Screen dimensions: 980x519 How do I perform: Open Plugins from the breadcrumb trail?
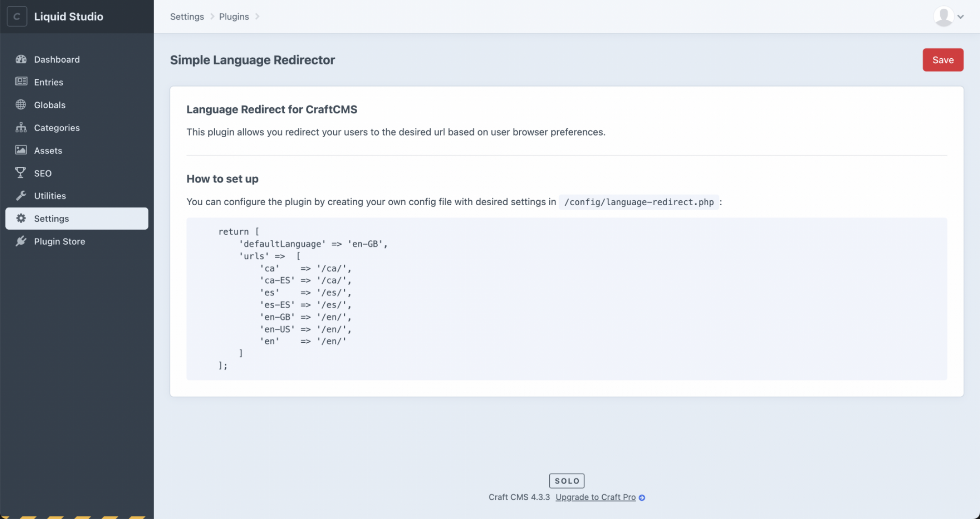pos(234,16)
